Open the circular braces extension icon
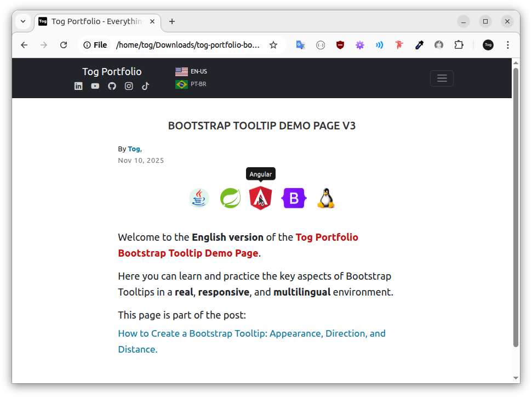Screen dimensions: 532x397 click(x=321, y=45)
